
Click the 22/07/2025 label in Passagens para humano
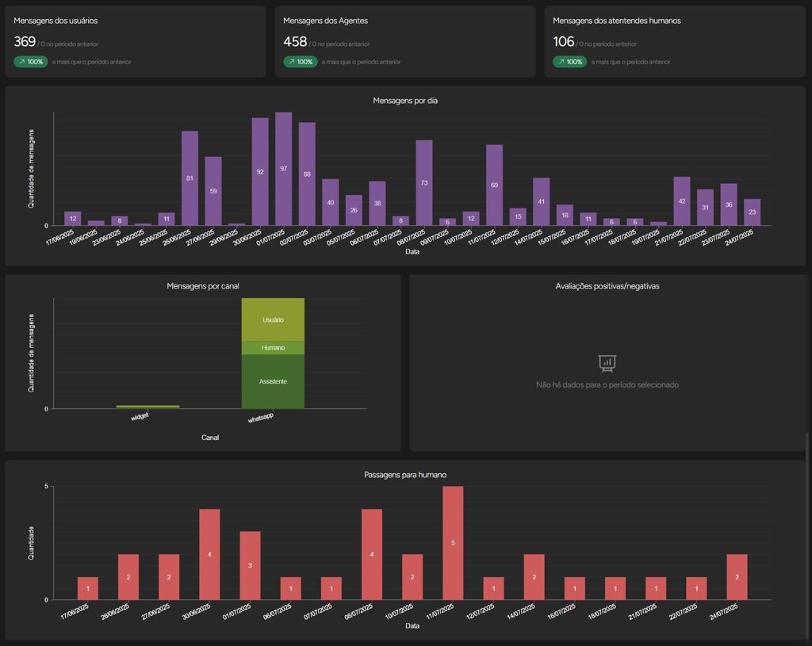pos(683,611)
